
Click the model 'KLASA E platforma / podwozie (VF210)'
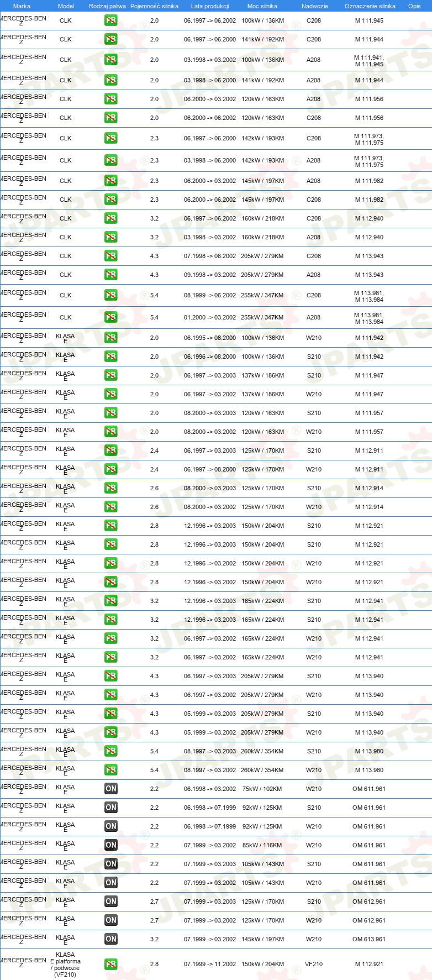[65, 965]
